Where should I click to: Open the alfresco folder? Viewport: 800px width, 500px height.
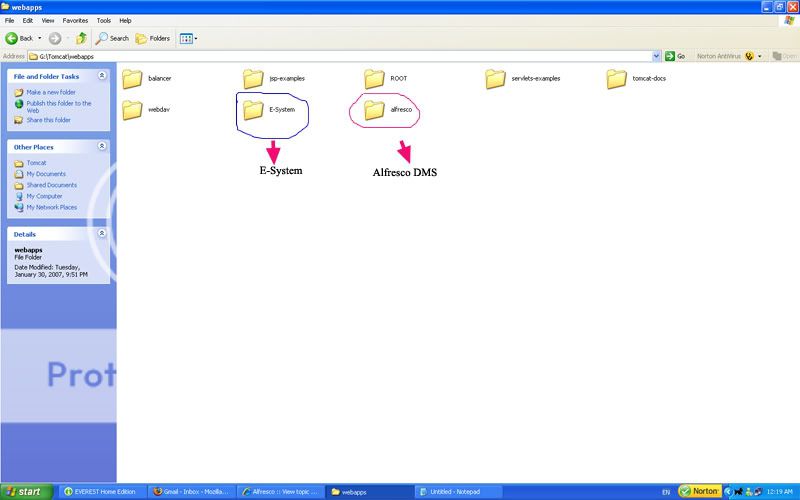375,109
